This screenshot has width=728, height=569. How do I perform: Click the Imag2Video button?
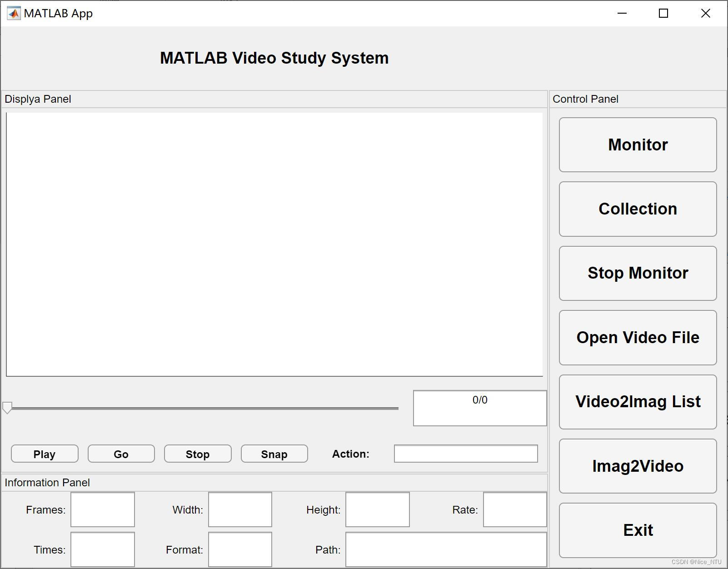[x=638, y=466]
